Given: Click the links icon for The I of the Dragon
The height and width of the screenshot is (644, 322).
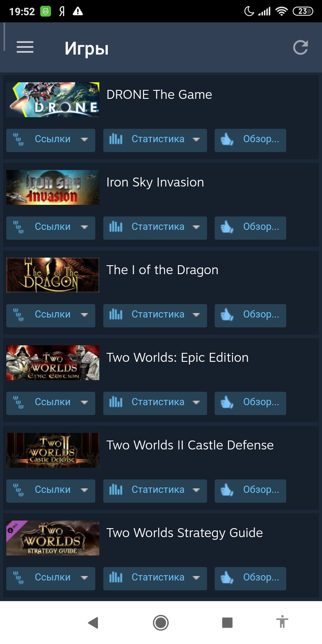Looking at the screenshot, I should pyautogui.click(x=18, y=315).
